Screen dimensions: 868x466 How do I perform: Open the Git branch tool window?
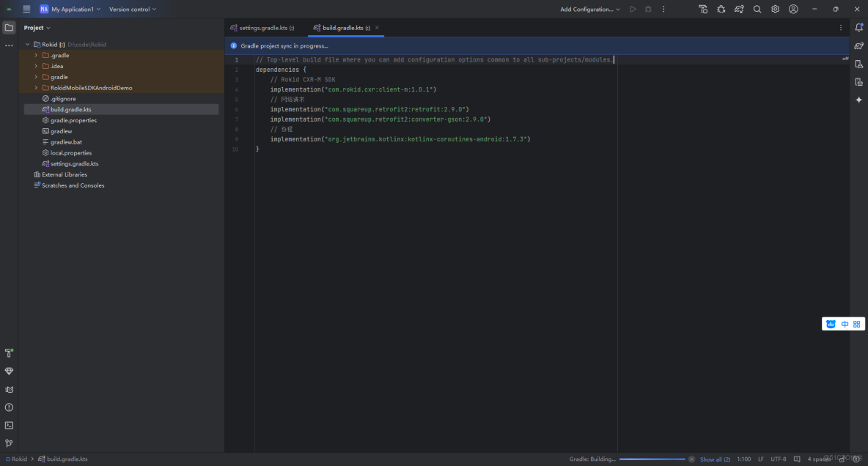9,443
